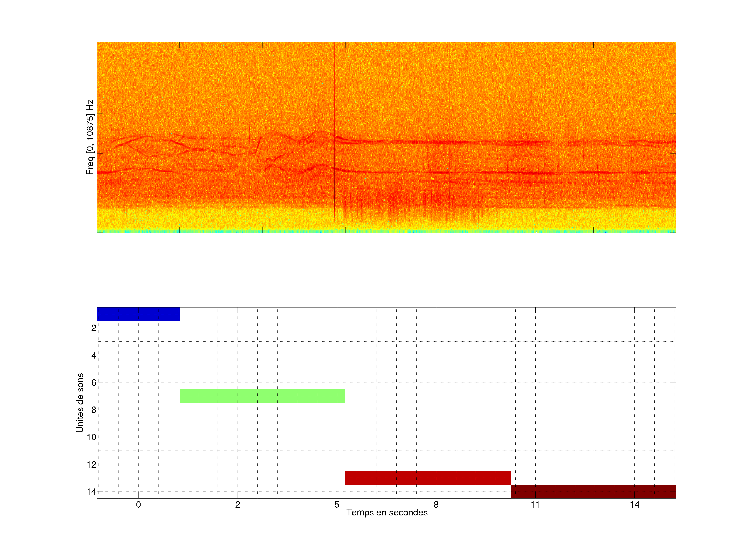Click the blue sound unit bar
The width and height of the screenshot is (747, 560).
coord(138,314)
